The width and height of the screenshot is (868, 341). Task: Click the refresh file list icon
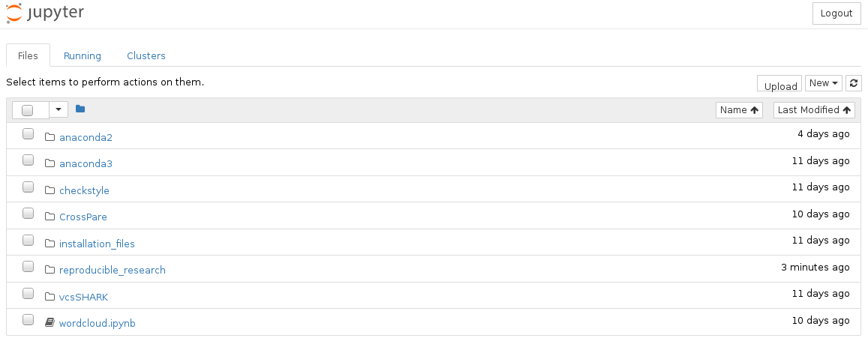(x=854, y=83)
